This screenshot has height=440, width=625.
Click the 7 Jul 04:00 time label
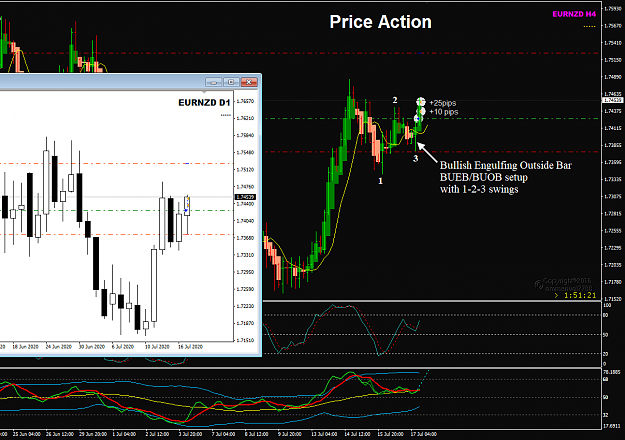coord(223,434)
